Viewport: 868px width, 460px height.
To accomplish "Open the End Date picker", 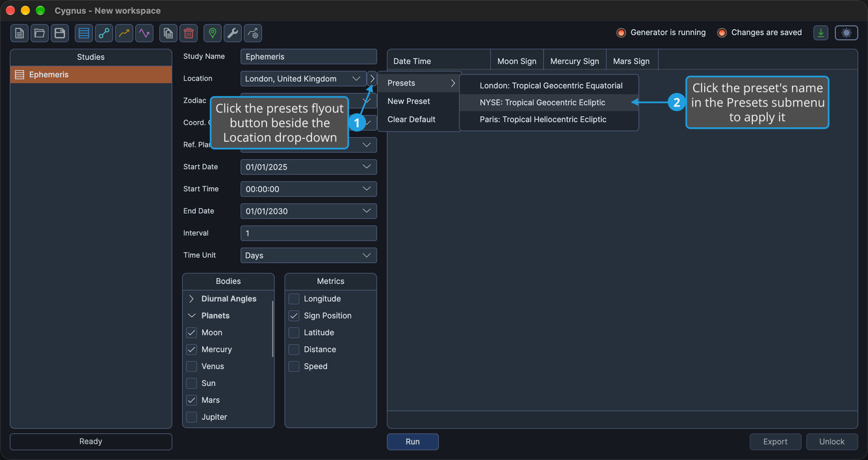I will pos(309,211).
